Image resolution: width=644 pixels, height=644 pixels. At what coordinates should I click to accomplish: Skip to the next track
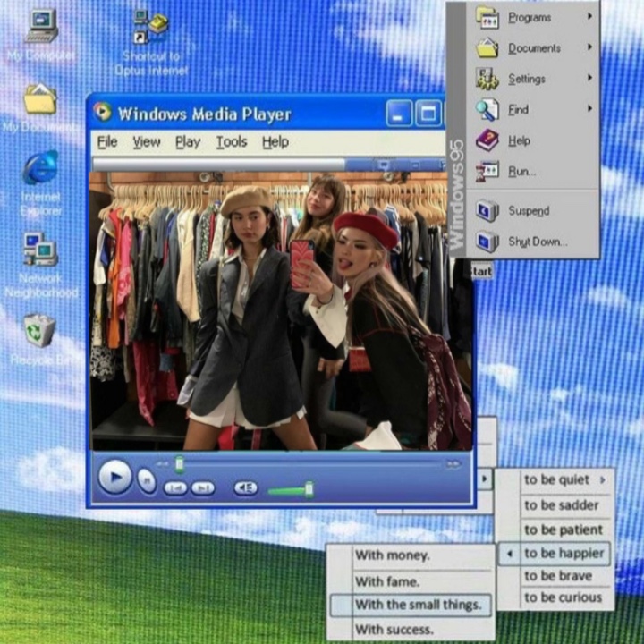coord(203,488)
